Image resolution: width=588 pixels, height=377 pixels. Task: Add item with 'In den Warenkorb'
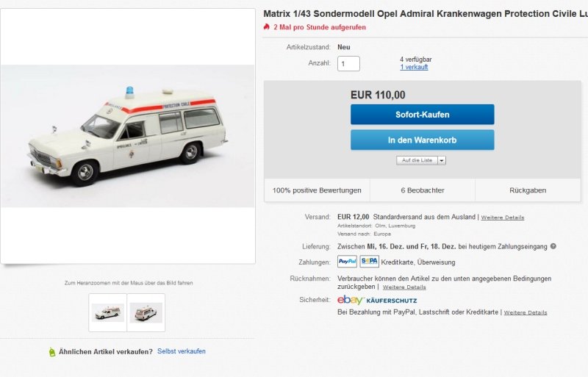422,140
